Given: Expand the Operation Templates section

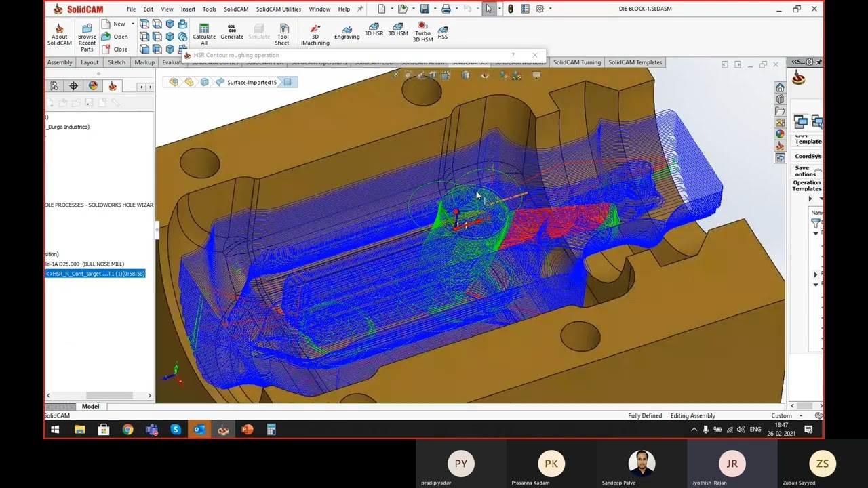Looking at the screenshot, I should [807, 186].
